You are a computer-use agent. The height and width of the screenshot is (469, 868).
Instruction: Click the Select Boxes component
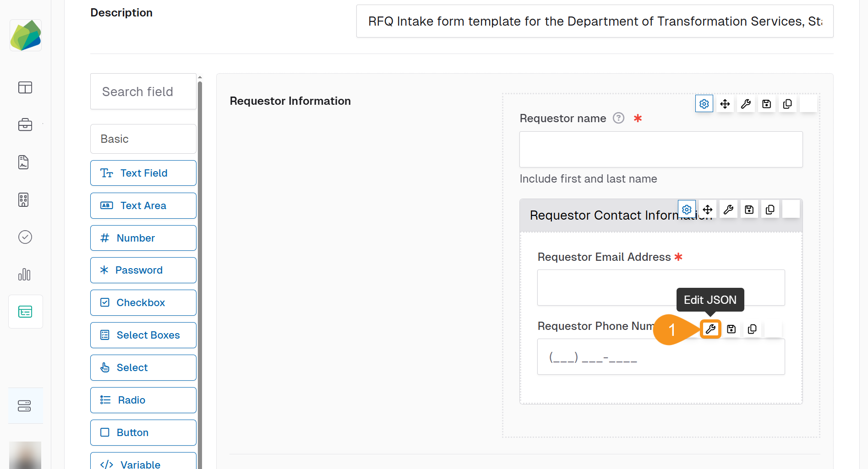tap(143, 335)
